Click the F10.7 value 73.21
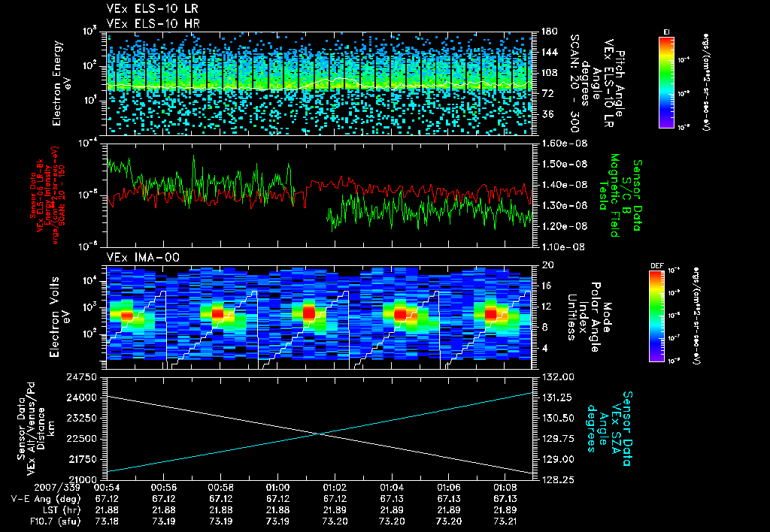 pyautogui.click(x=505, y=521)
